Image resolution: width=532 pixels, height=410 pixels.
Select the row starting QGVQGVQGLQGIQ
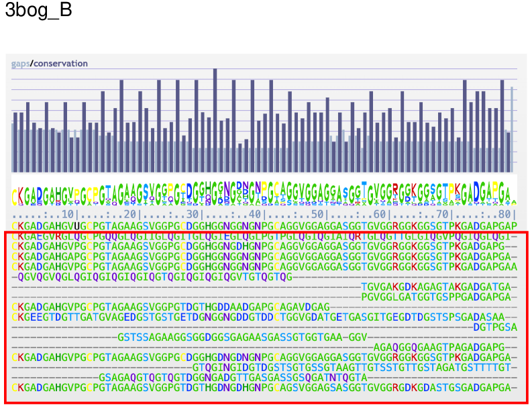264,277
